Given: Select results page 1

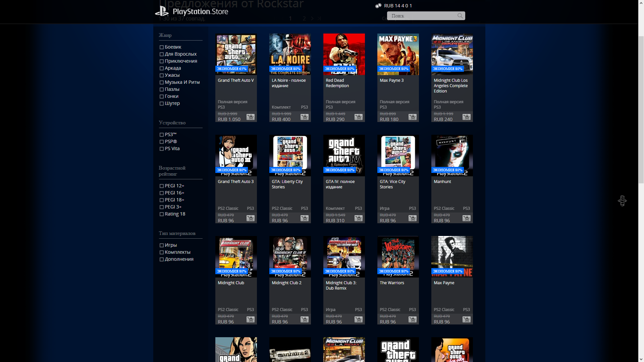Looking at the screenshot, I should coord(290,18).
